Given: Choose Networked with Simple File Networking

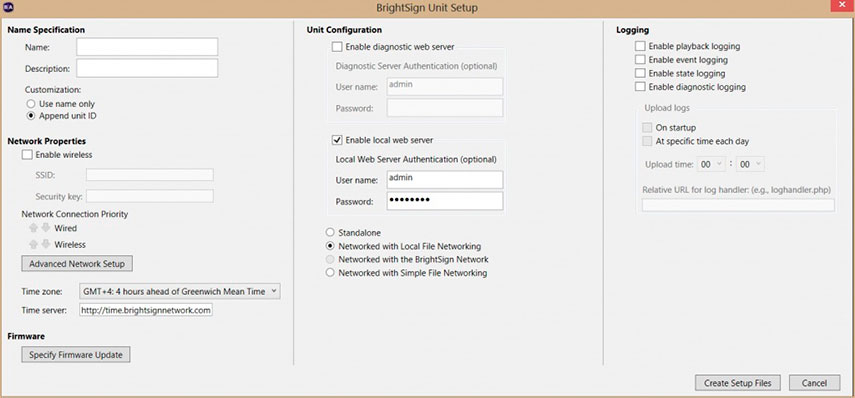Looking at the screenshot, I should (x=329, y=273).
